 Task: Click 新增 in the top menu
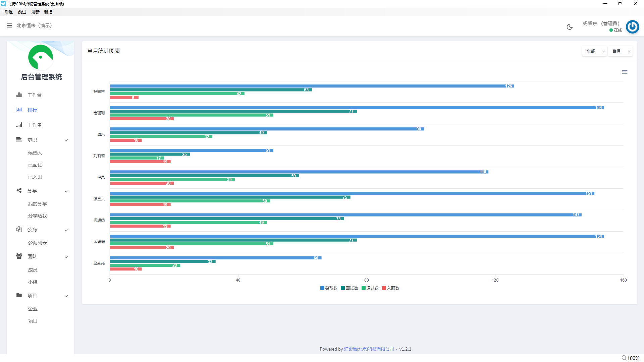(48, 12)
